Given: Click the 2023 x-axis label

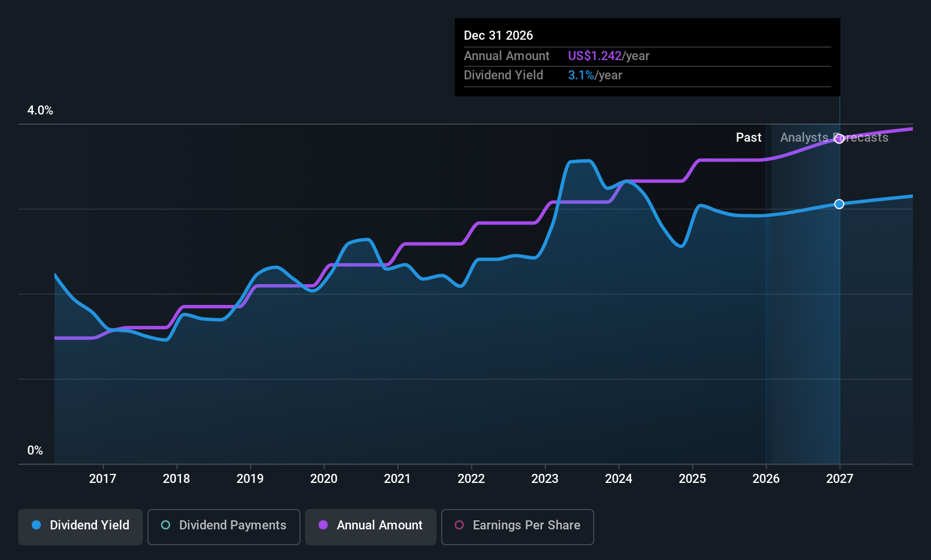Looking at the screenshot, I should 545,479.
